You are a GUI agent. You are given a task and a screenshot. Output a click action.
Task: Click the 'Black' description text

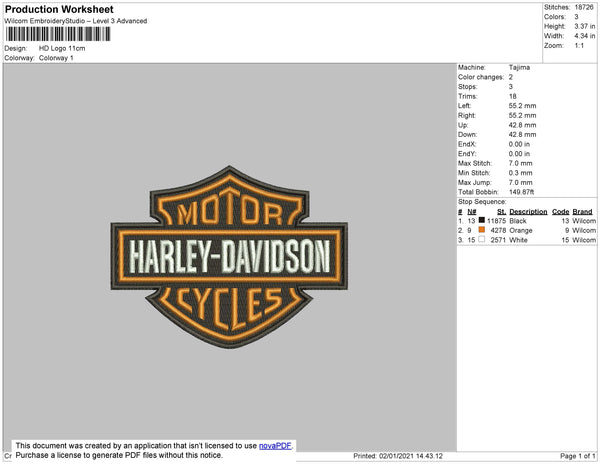click(x=518, y=221)
